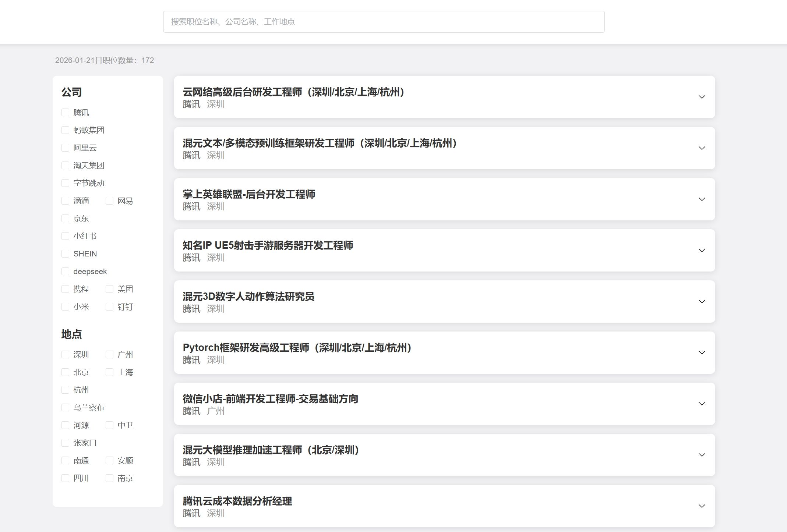Open the 掌上英雄联盟-后台开发工程师 title
Screen dimensions: 787x532
click(249, 194)
